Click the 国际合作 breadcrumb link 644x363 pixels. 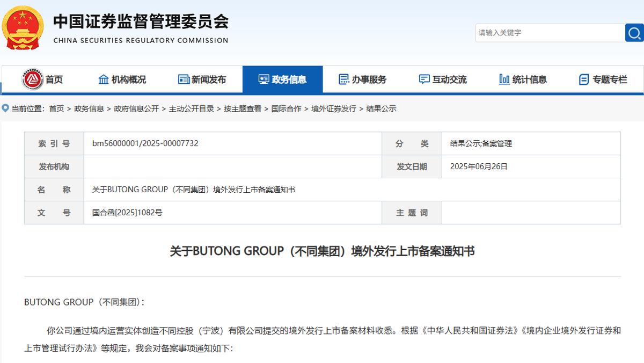click(x=286, y=108)
